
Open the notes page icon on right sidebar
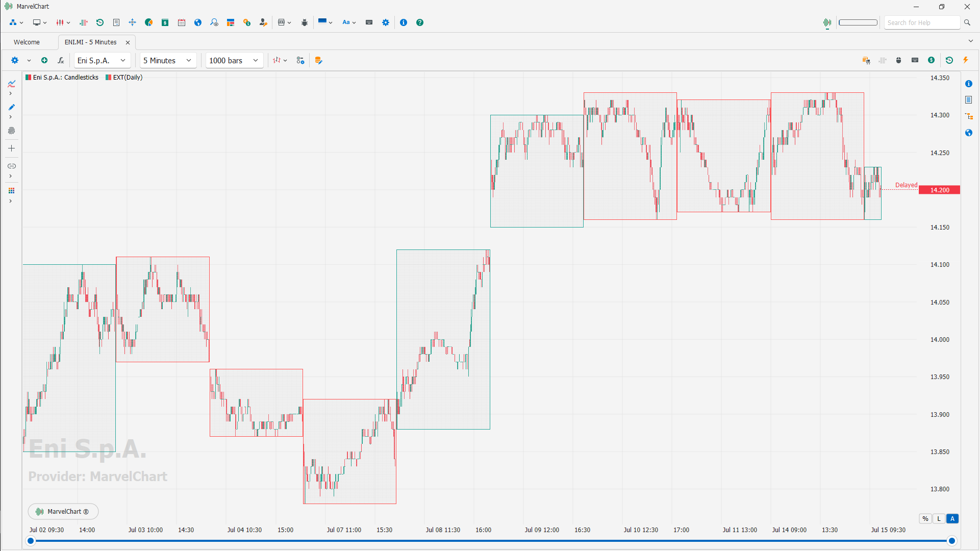969,100
